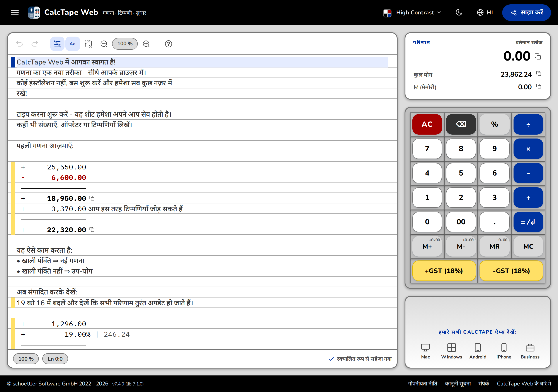Image resolution: width=558 pixels, height=392 pixels.
Task: Click the 100 % zoom reset pill in toolbar
Action: 125,44
